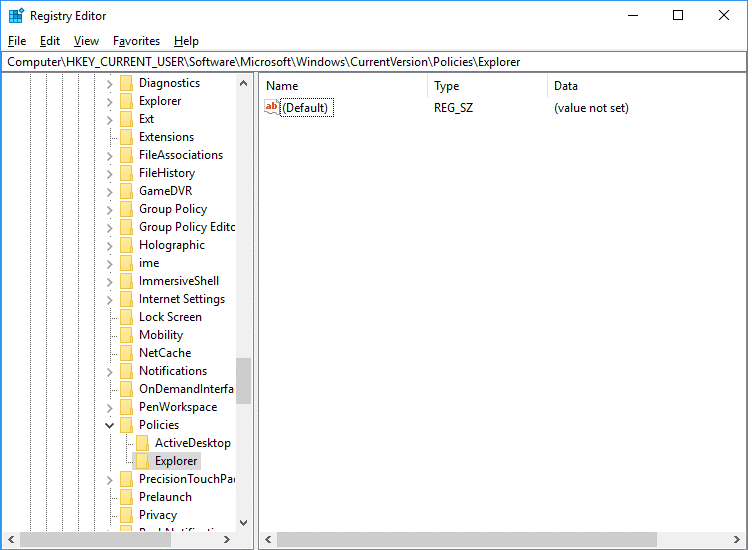Open the Edit menu
This screenshot has height=550, width=752.
click(x=50, y=41)
